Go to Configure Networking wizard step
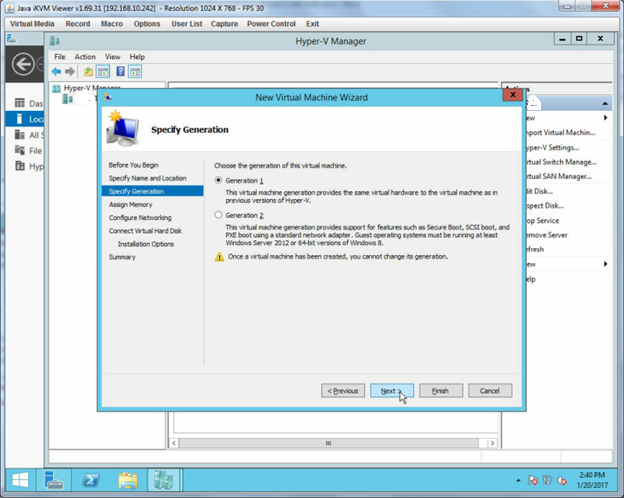The height and width of the screenshot is (498, 624). pos(140,217)
